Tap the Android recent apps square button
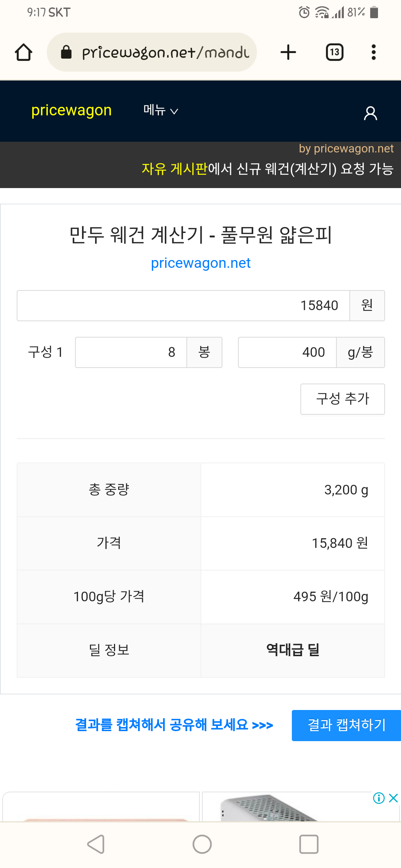 click(309, 845)
